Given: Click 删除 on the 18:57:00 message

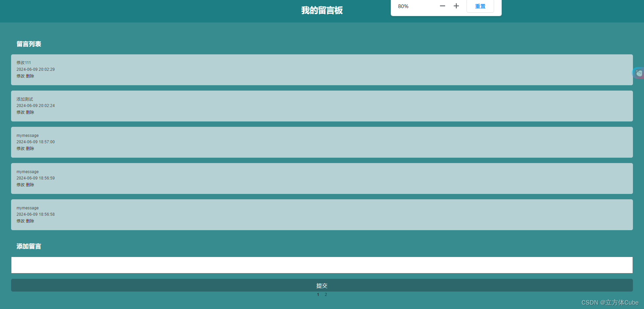Looking at the screenshot, I should pyautogui.click(x=30, y=149).
